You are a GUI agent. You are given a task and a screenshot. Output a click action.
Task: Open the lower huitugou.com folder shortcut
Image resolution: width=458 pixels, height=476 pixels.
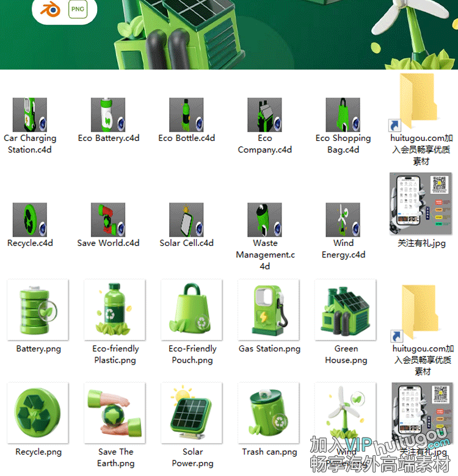pyautogui.click(x=416, y=312)
